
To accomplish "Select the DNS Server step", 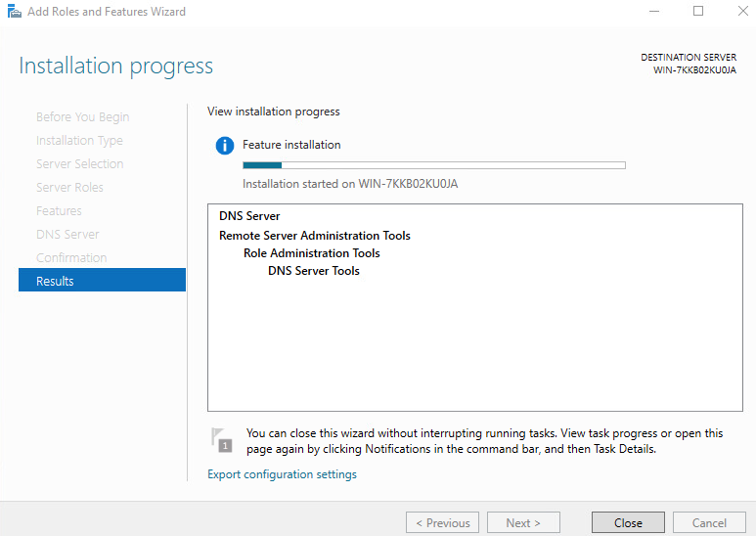I will [x=67, y=235].
